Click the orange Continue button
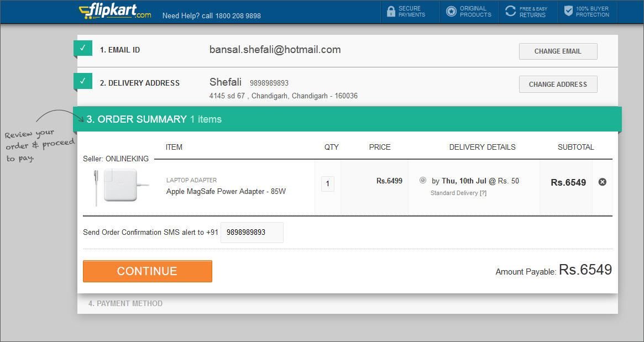 [x=148, y=271]
